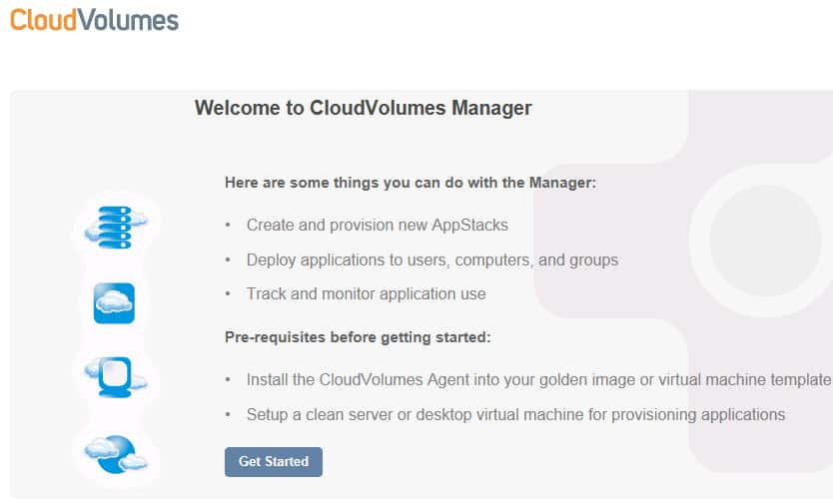The width and height of the screenshot is (833, 504).
Task: Select 'Setup a clean server' line
Action: (515, 414)
